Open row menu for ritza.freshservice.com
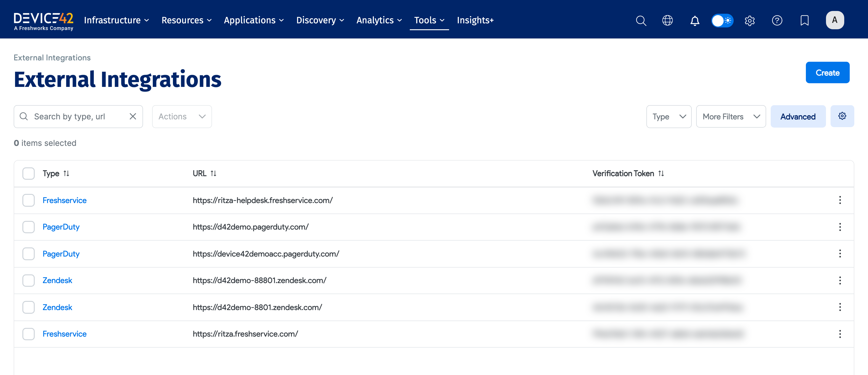The width and height of the screenshot is (868, 375). point(840,334)
